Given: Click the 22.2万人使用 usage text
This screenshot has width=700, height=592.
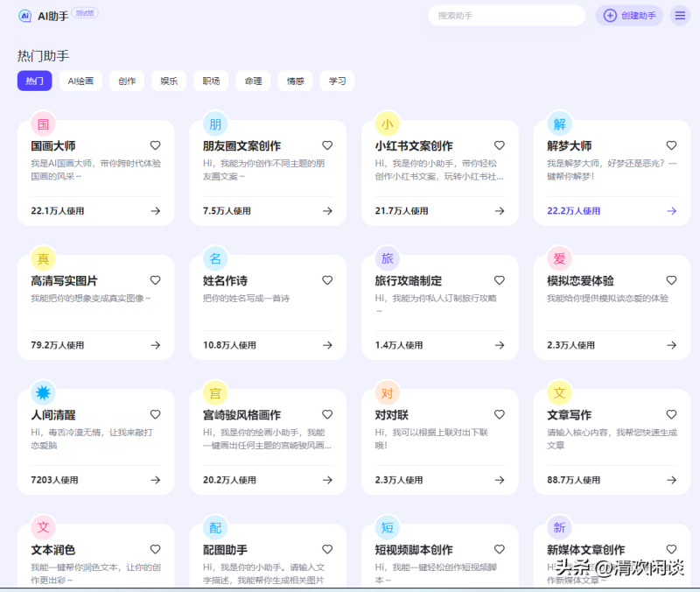Looking at the screenshot, I should pos(574,211).
